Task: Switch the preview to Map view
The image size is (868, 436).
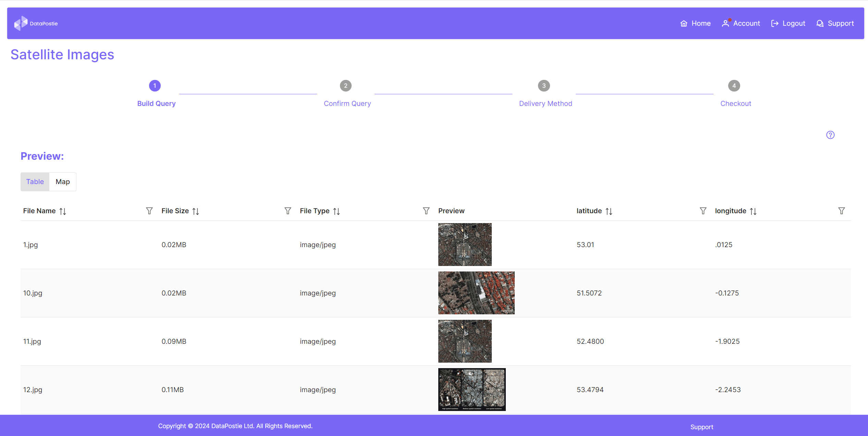Action: click(x=62, y=182)
